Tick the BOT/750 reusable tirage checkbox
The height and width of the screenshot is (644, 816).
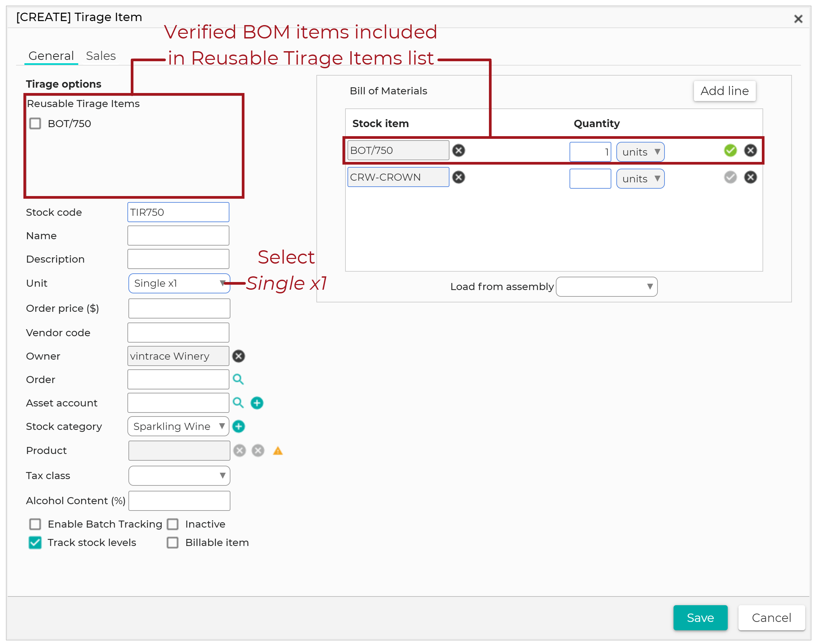[x=35, y=123]
